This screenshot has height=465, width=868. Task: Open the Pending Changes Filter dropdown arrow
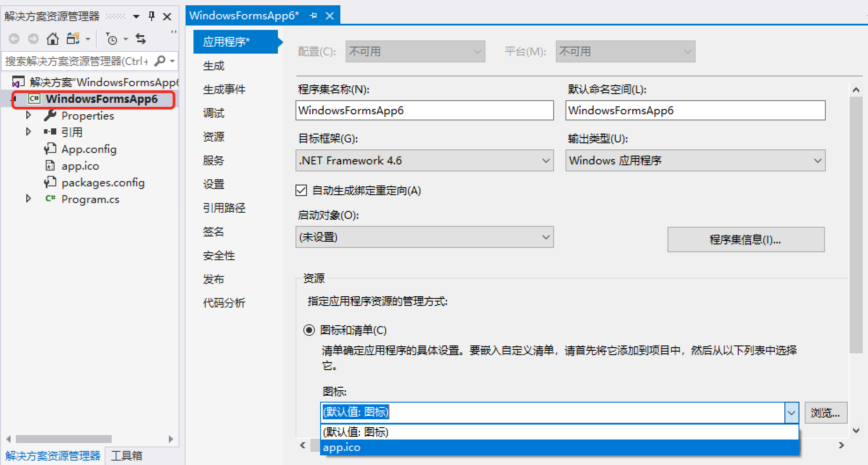coord(126,39)
